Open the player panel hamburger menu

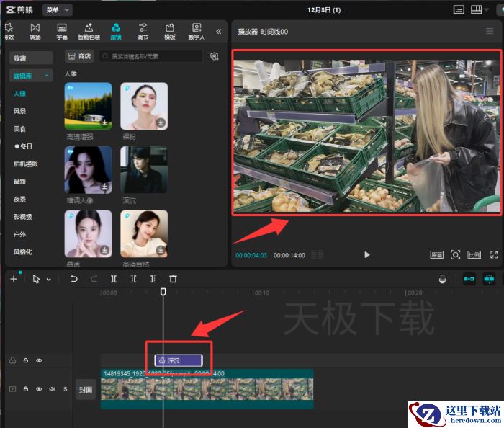(490, 31)
